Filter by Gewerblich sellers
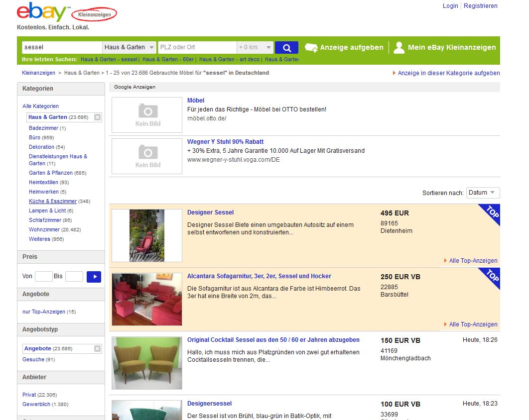Image resolution: width=529 pixels, height=420 pixels. pyautogui.click(x=36, y=404)
